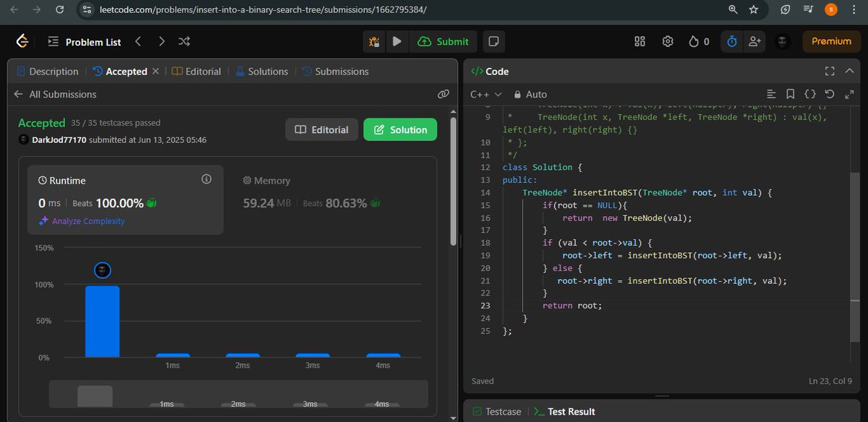This screenshot has width=868, height=422.
Task: Open settings gear in LeetCode toolbar
Action: tap(668, 42)
